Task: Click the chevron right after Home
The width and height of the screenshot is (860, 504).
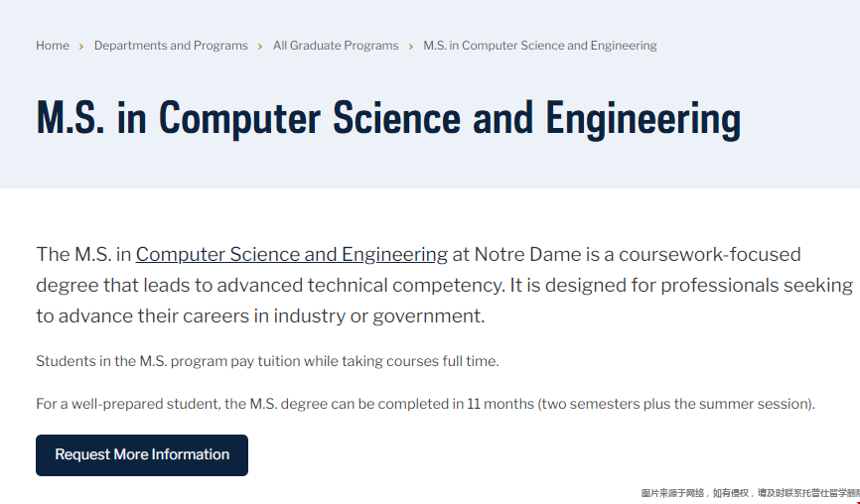Action: (x=81, y=47)
